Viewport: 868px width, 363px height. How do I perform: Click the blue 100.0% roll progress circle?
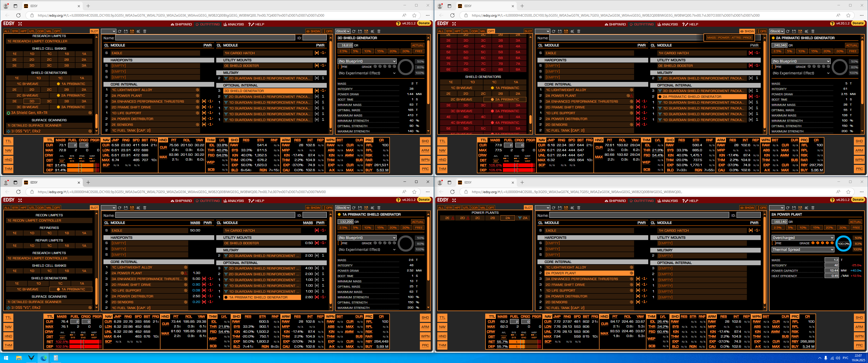[844, 244]
